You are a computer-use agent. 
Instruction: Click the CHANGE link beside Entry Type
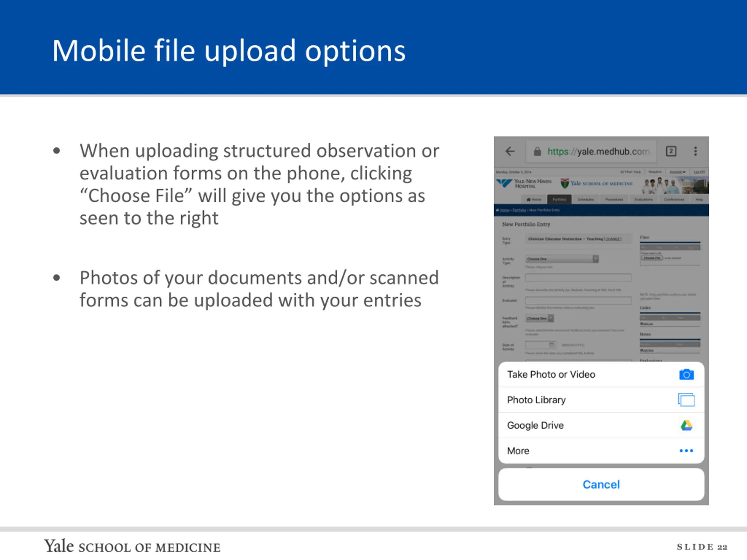point(613,239)
